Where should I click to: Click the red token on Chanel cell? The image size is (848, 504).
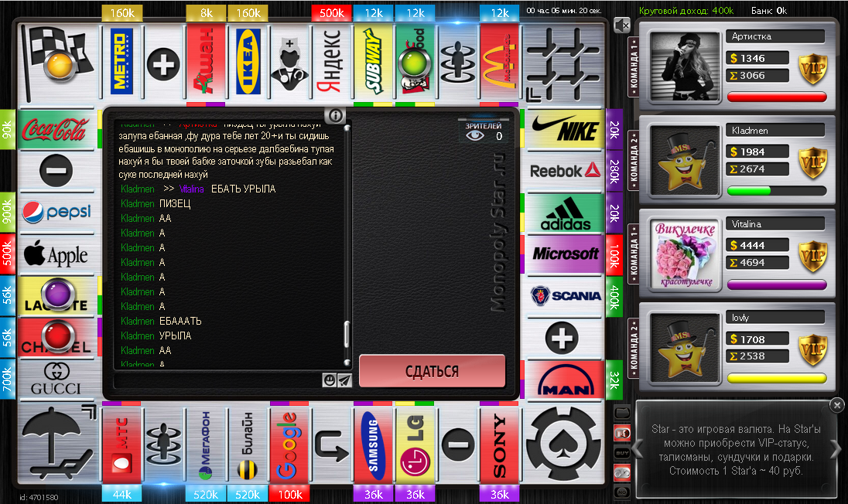pyautogui.click(x=58, y=336)
